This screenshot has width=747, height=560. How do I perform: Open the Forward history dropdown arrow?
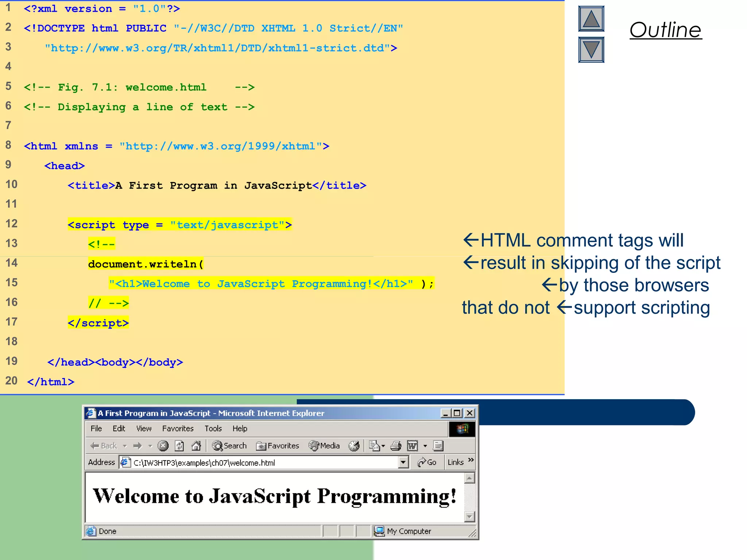pyautogui.click(x=150, y=446)
